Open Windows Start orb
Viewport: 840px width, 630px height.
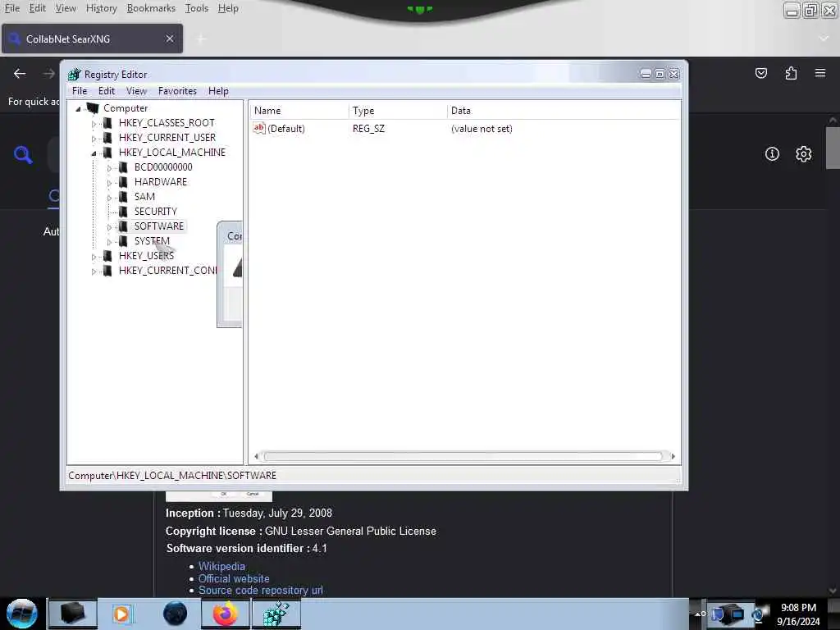22,614
